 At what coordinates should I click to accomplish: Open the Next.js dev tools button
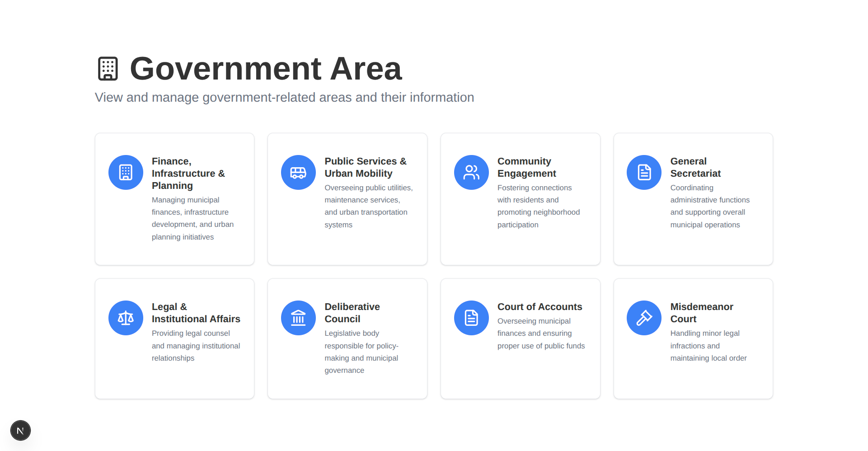point(20,430)
